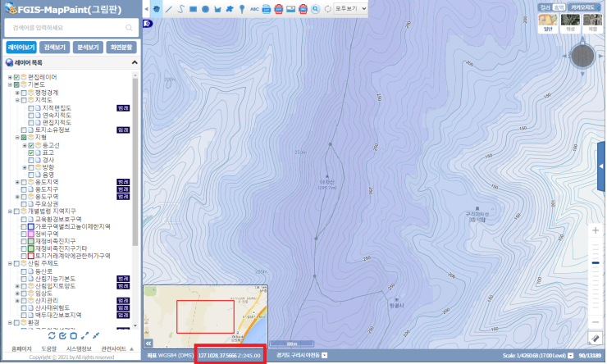Click the dark blue flag icon below toolbar
This screenshot has height=364, width=607.
pyautogui.click(x=148, y=24)
